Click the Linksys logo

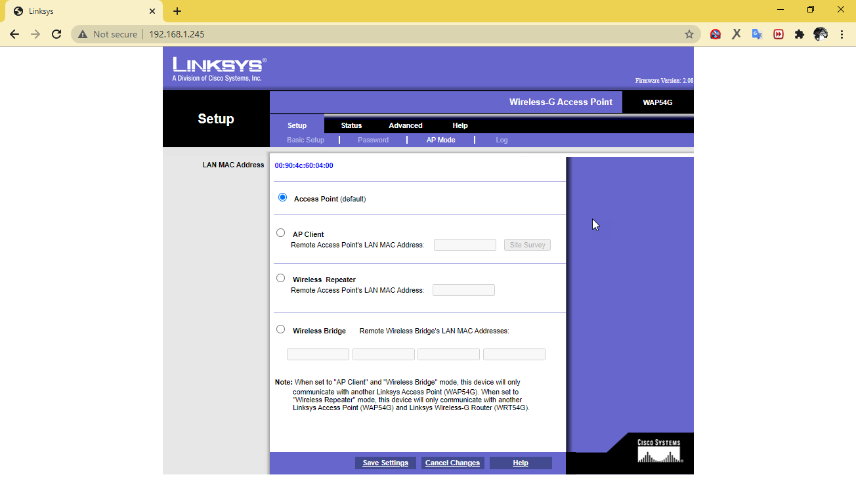click(x=219, y=69)
